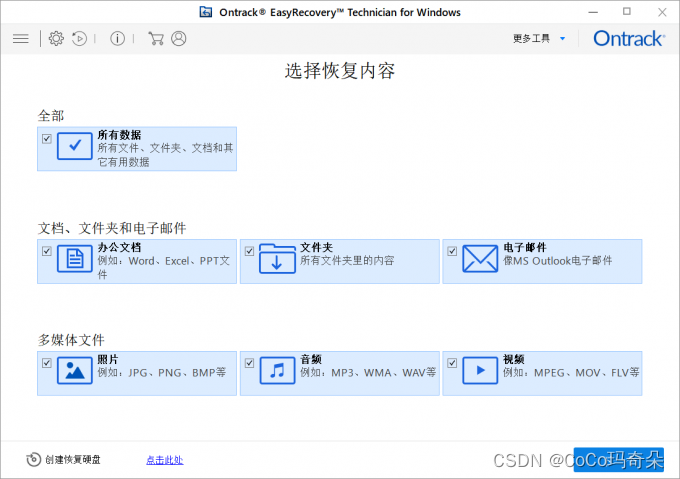This screenshot has height=479, width=680.
Task: Click the EasyRecovery title bar app icon
Action: click(206, 12)
